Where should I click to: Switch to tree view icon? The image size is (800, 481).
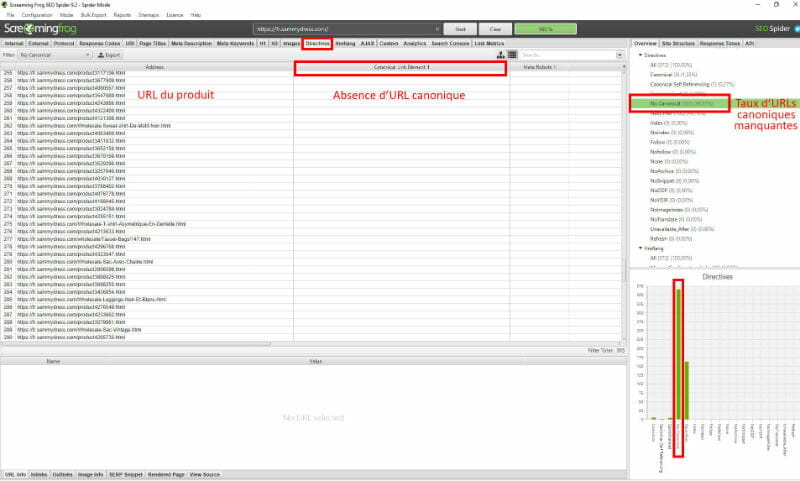pos(500,55)
